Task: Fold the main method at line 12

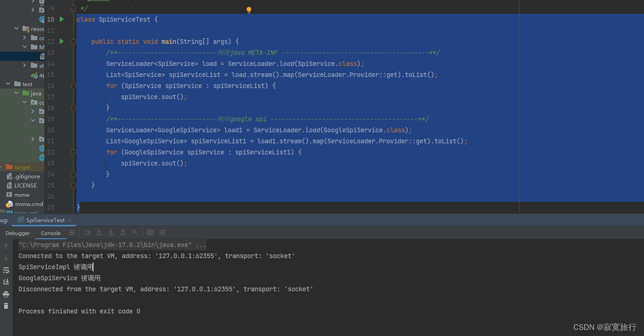Action: tap(73, 41)
